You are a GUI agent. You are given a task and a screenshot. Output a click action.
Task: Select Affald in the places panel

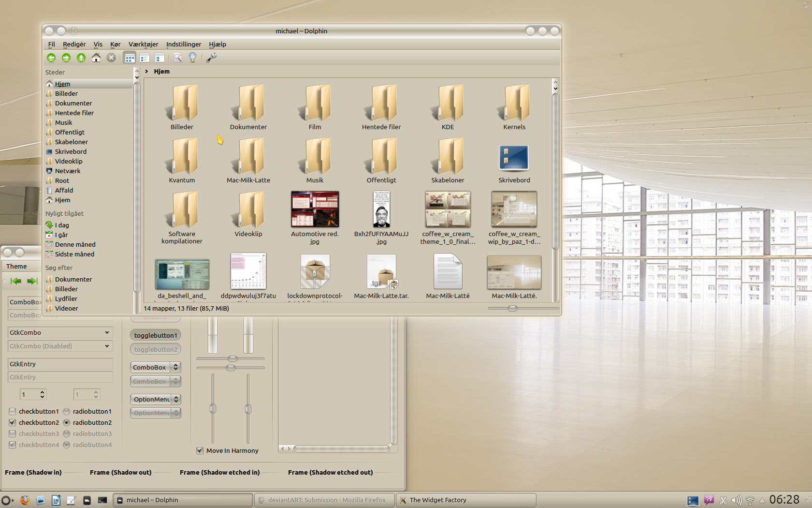pos(64,190)
